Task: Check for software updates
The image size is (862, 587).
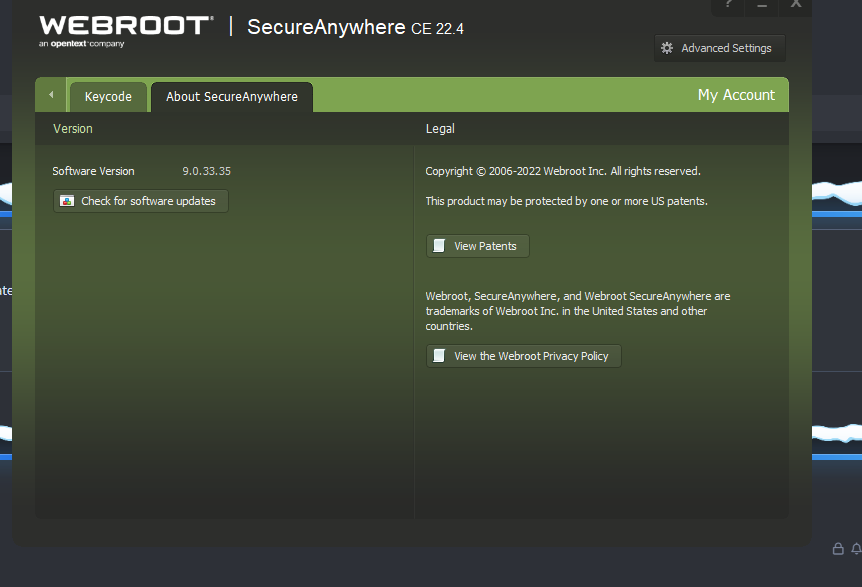Action: coord(148,201)
